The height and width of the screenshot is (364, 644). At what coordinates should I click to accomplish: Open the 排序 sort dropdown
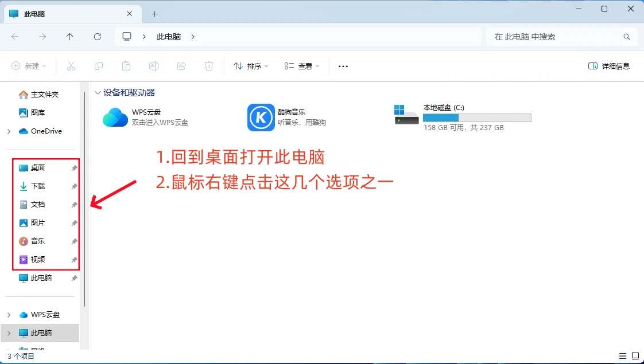(x=250, y=66)
